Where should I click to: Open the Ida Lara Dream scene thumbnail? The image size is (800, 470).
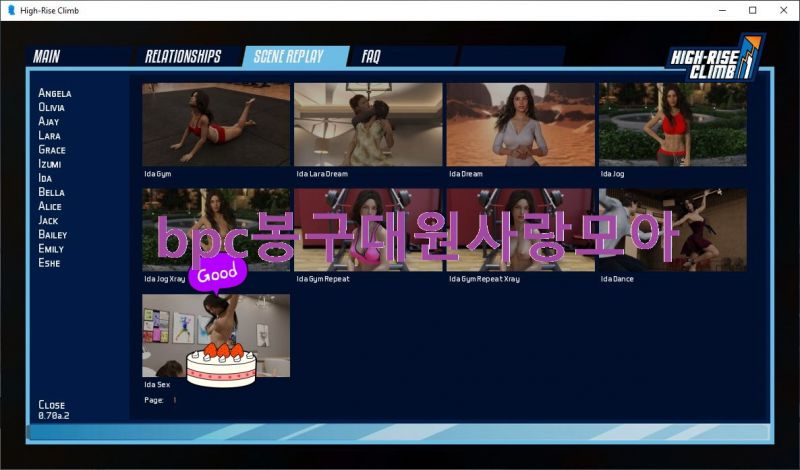368,125
